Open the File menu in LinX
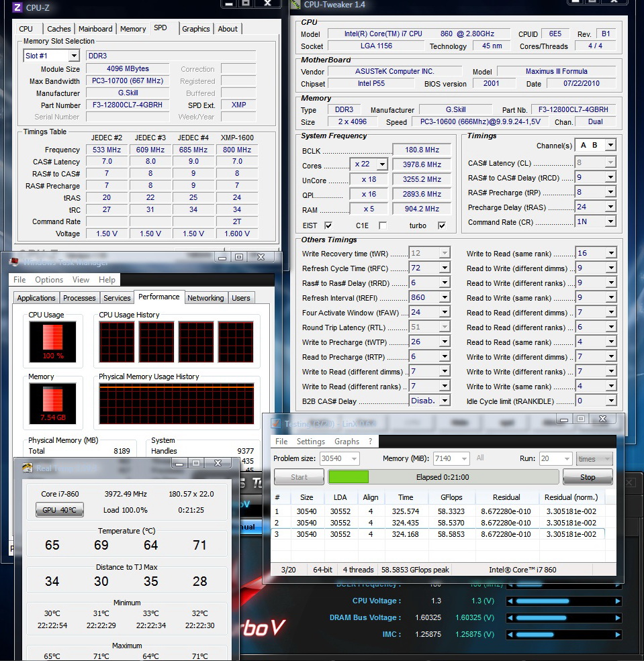This screenshot has height=661, width=644. [x=281, y=442]
